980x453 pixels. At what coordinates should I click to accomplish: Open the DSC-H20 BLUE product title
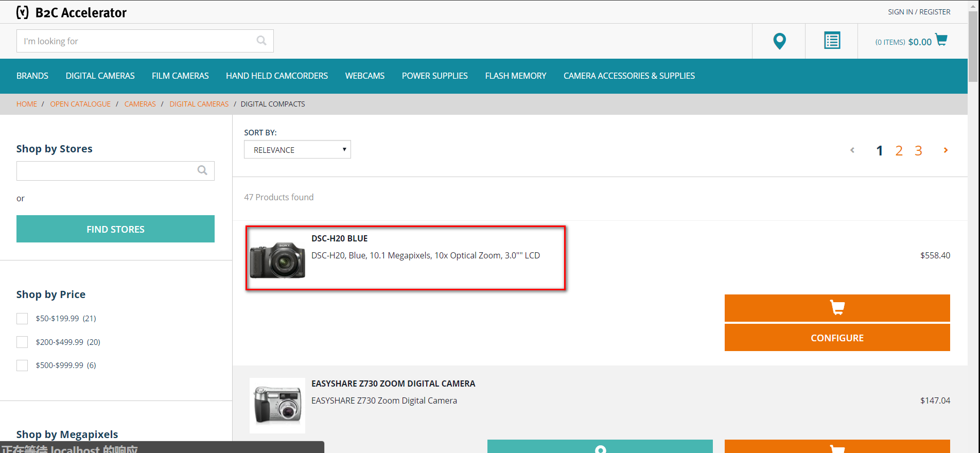(x=340, y=238)
